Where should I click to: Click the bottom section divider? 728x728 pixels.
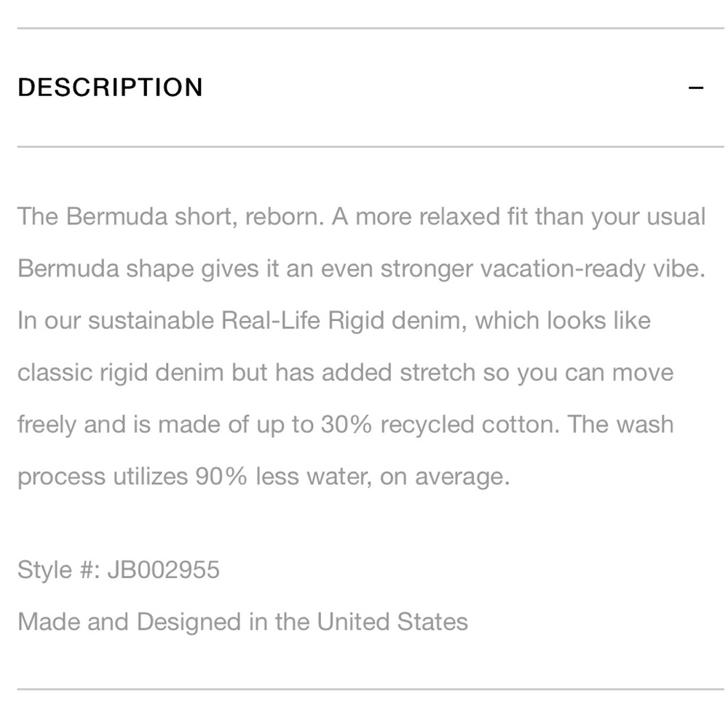364,685
